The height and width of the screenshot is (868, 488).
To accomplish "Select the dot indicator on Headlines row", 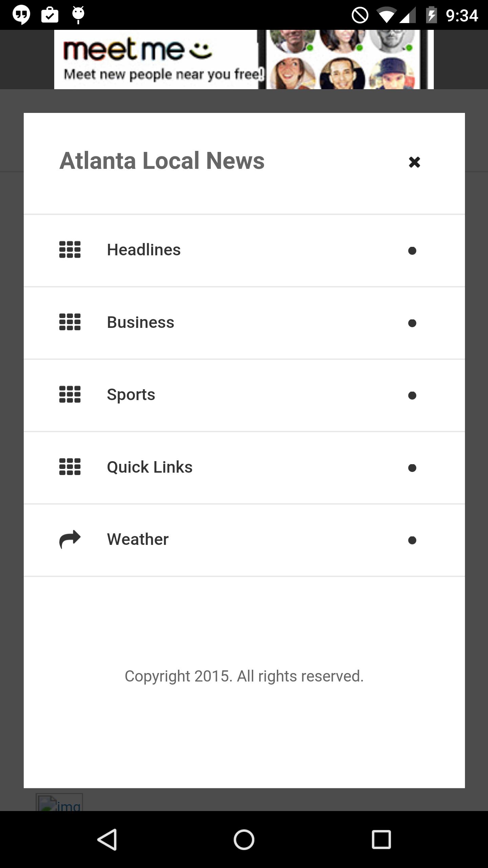I will 412,251.
